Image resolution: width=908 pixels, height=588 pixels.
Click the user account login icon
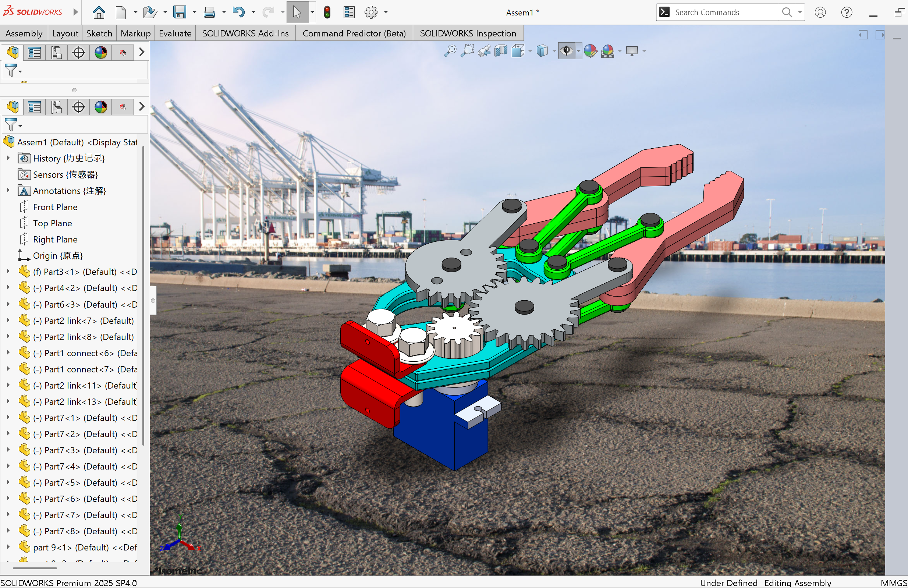(820, 12)
